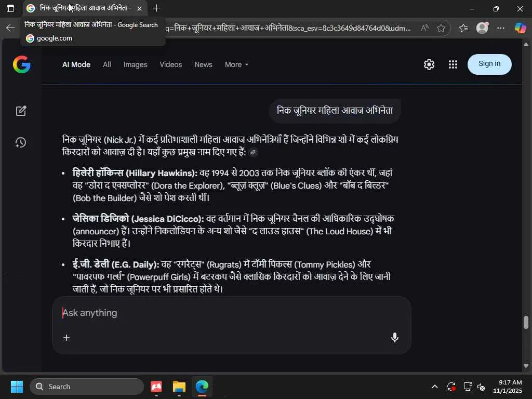Go back with browser back arrow
The width and height of the screenshot is (532, 399).
[x=10, y=28]
